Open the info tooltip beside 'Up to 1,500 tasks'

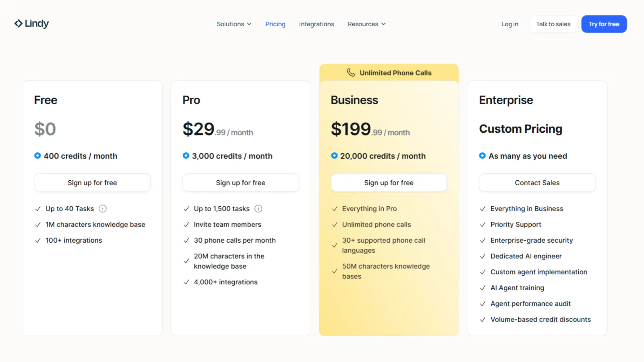point(259,209)
